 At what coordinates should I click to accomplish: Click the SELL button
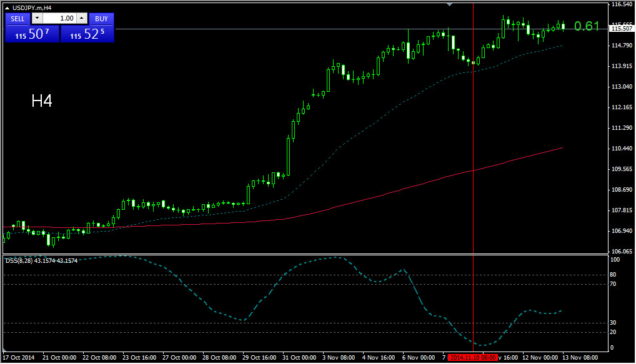[17, 19]
